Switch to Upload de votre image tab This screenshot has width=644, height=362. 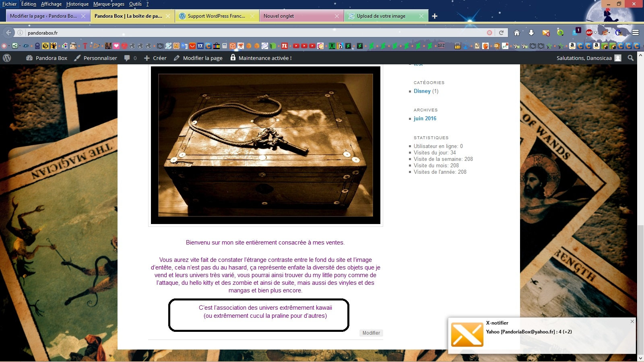tap(386, 16)
